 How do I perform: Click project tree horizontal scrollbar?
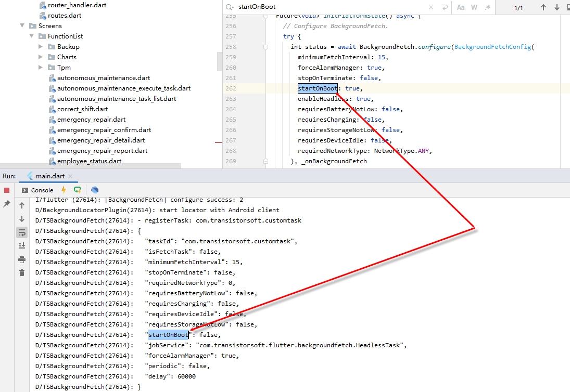click(91, 166)
